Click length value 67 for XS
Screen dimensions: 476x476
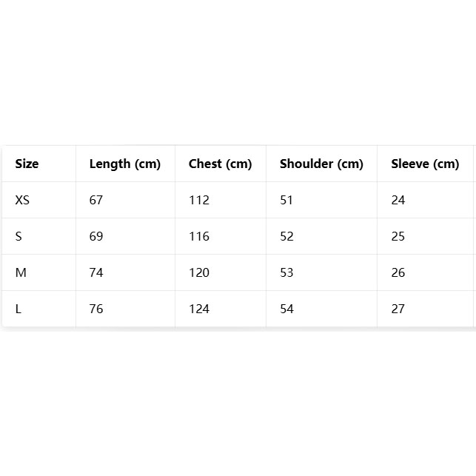tap(96, 200)
